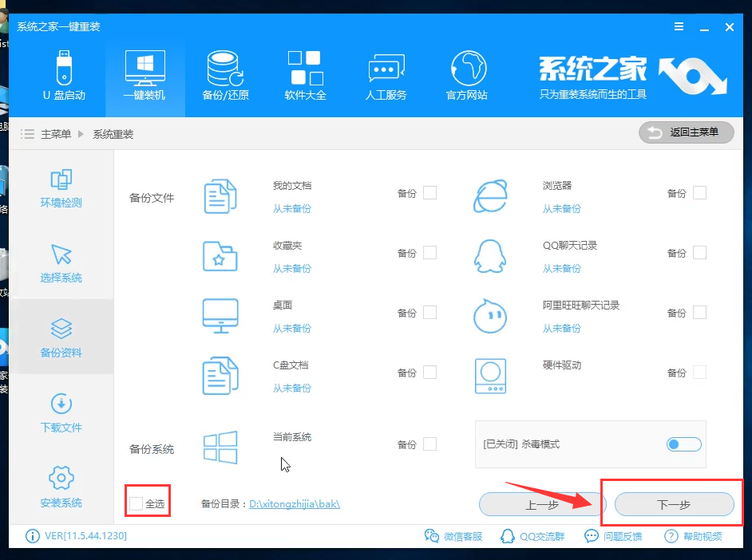This screenshot has height=560, width=752.
Task: Click 主菜单 in the breadcrumb
Action: tap(56, 134)
